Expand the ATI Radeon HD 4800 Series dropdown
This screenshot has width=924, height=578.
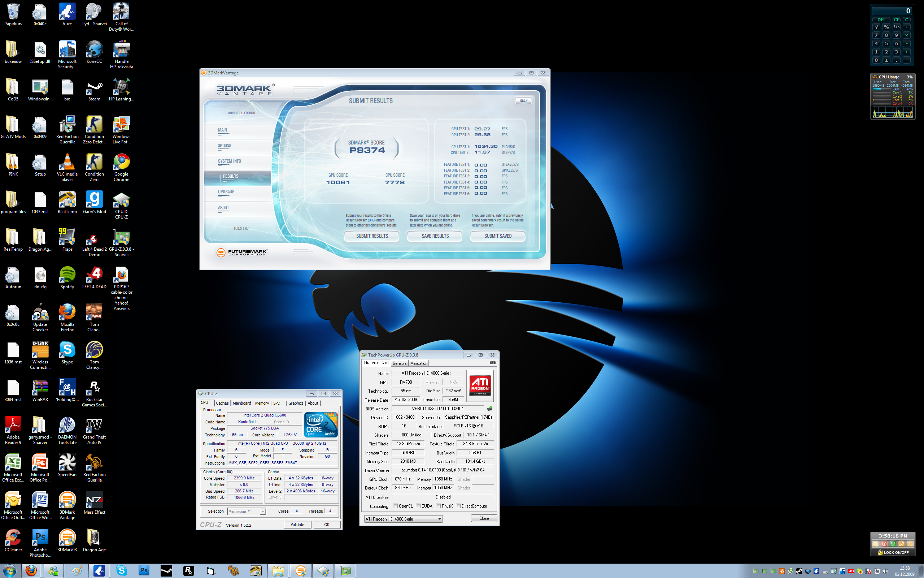(x=440, y=519)
